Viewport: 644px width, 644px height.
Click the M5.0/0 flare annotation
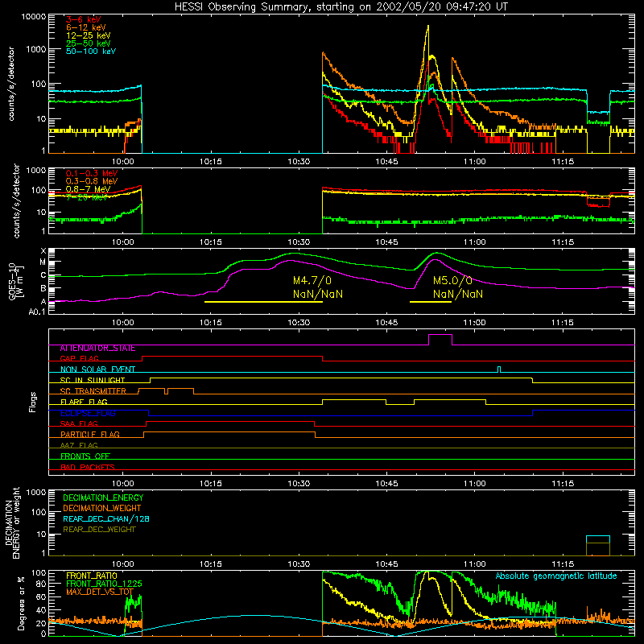coord(452,280)
